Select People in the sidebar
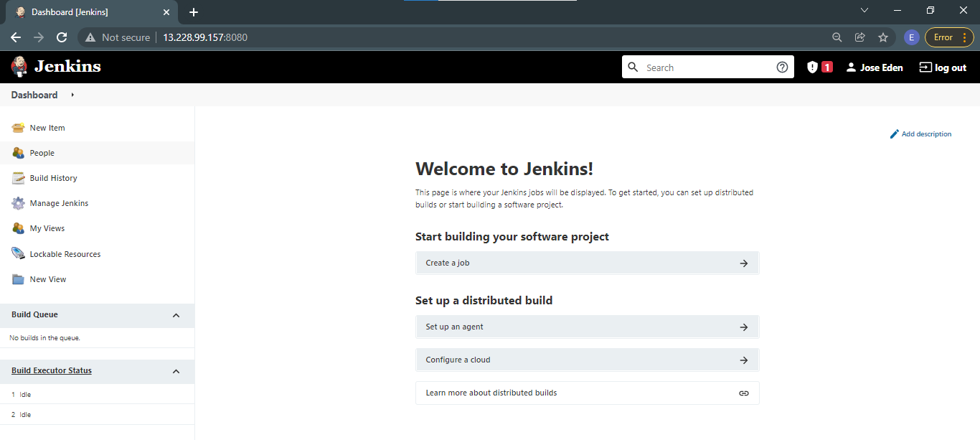 tap(42, 153)
